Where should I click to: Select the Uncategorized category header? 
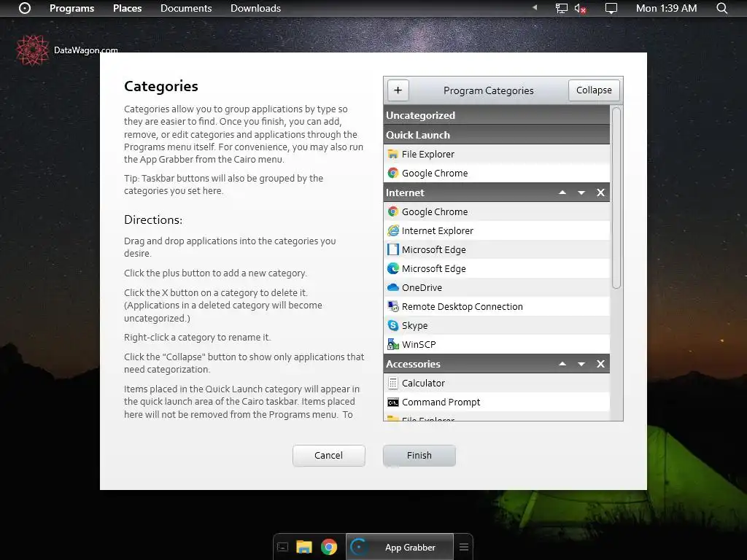tap(496, 115)
